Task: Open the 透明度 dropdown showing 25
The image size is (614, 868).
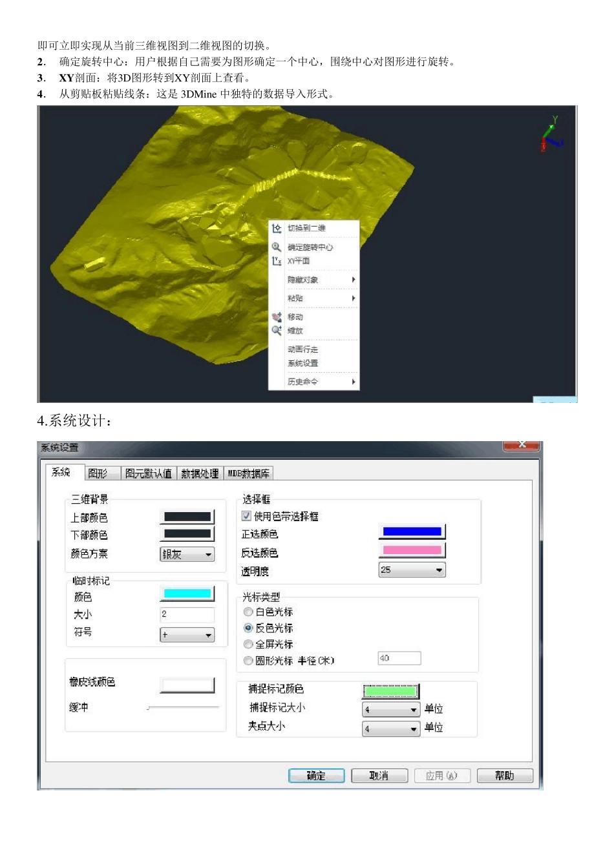Action: click(x=412, y=570)
